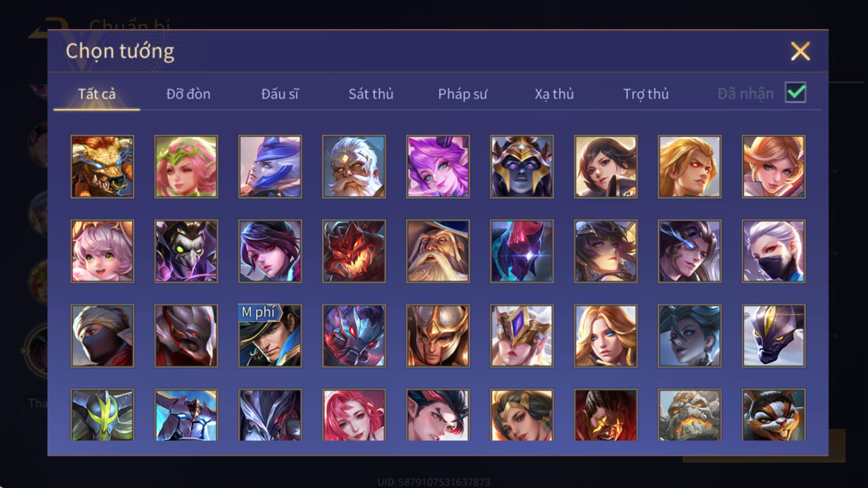This screenshot has height=488, width=868.
Task: Choose the pink-haired girl with green eyes
Action: [x=102, y=251]
